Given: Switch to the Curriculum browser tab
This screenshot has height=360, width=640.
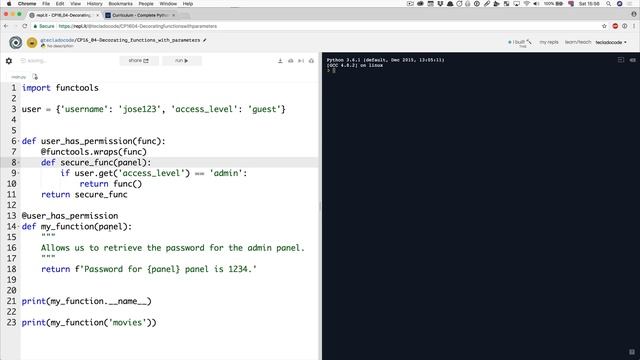Looking at the screenshot, I should pyautogui.click(x=140, y=15).
